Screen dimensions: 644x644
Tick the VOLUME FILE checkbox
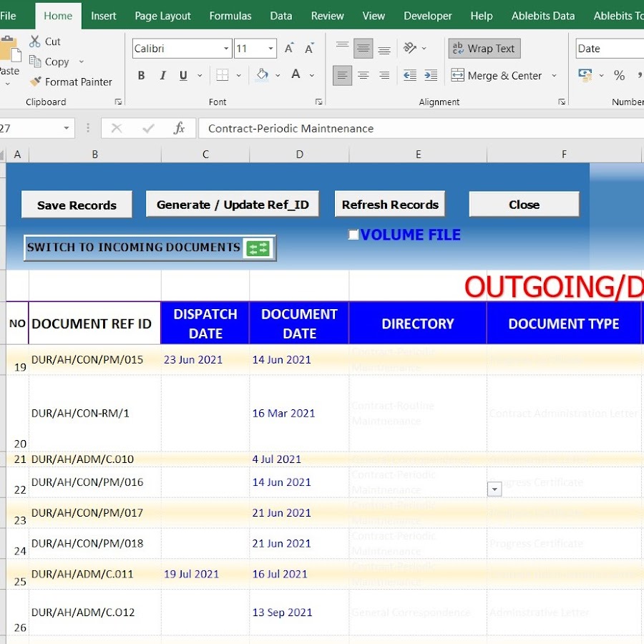pos(353,235)
